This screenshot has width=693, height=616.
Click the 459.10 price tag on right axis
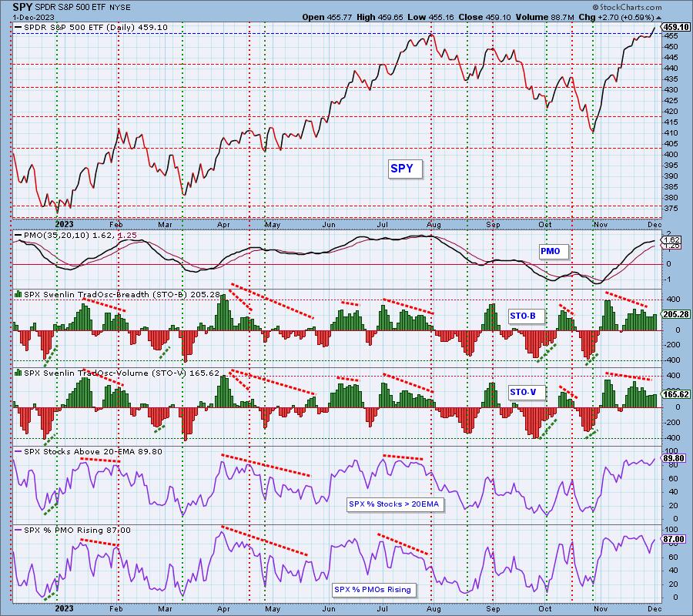676,27
